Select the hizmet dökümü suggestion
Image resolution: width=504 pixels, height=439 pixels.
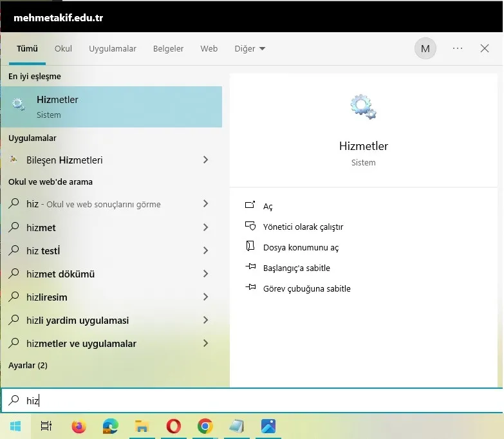point(111,274)
